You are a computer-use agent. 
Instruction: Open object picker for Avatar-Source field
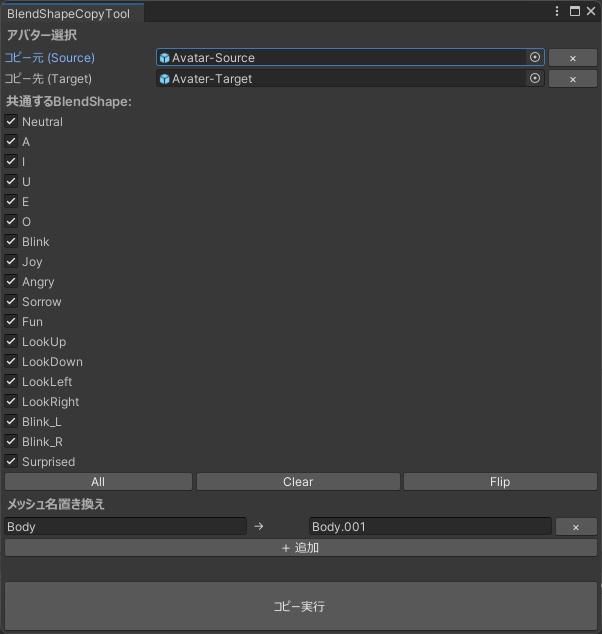point(534,57)
